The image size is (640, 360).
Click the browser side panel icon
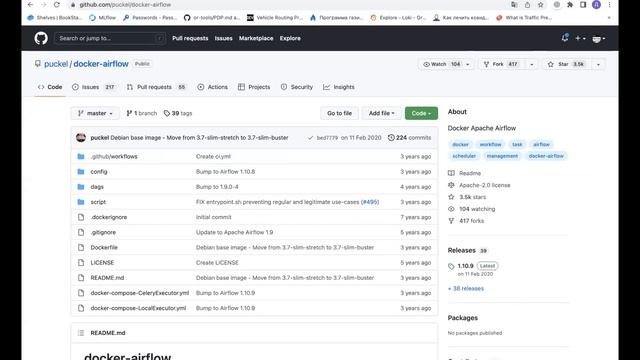pyautogui.click(x=583, y=4)
